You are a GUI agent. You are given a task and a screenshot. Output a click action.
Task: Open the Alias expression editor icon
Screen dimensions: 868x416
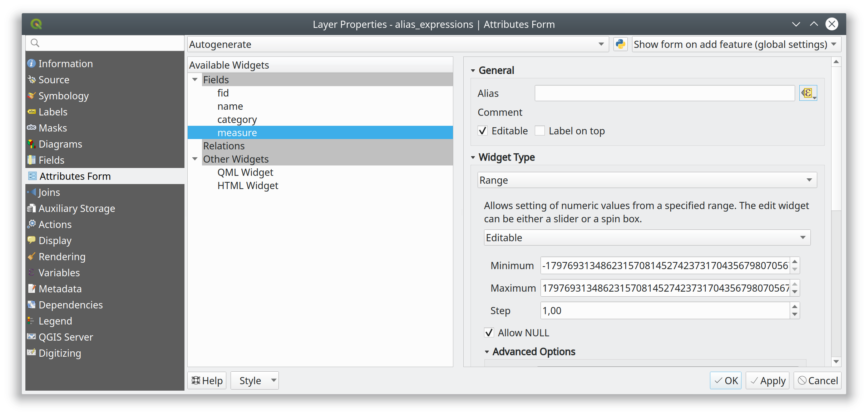(808, 93)
